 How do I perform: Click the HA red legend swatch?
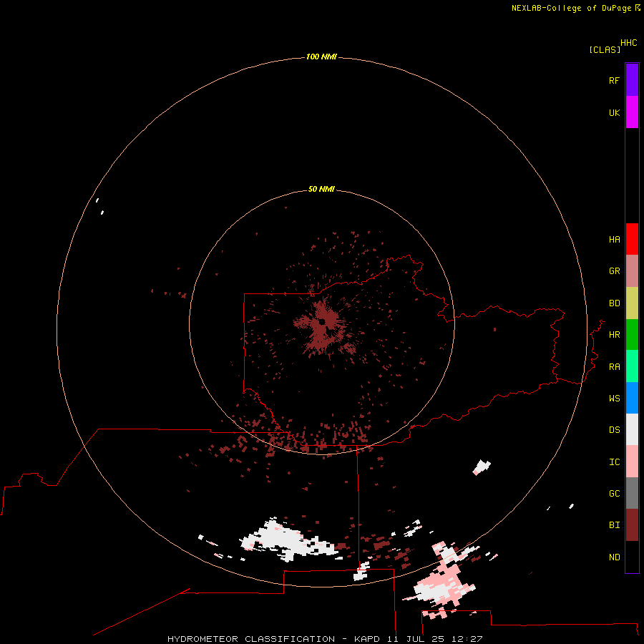632,239
